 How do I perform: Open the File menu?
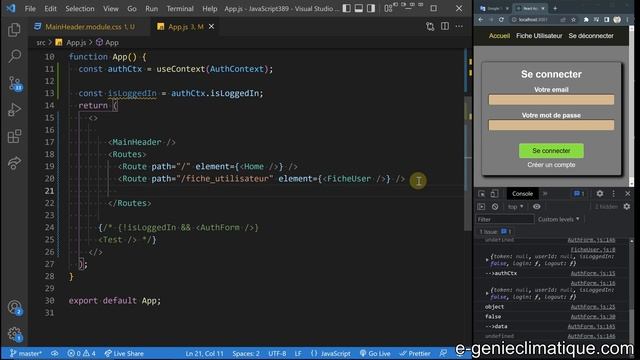pyautogui.click(x=30, y=9)
